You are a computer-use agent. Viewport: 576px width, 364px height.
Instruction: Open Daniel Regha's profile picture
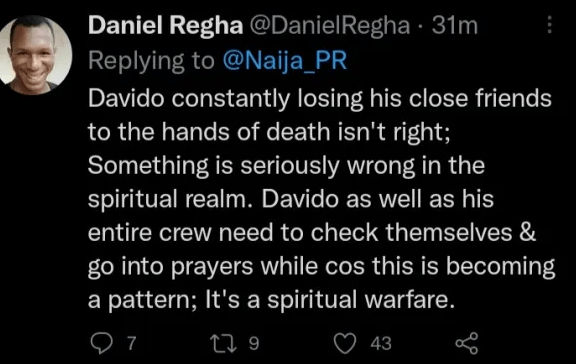[35, 55]
